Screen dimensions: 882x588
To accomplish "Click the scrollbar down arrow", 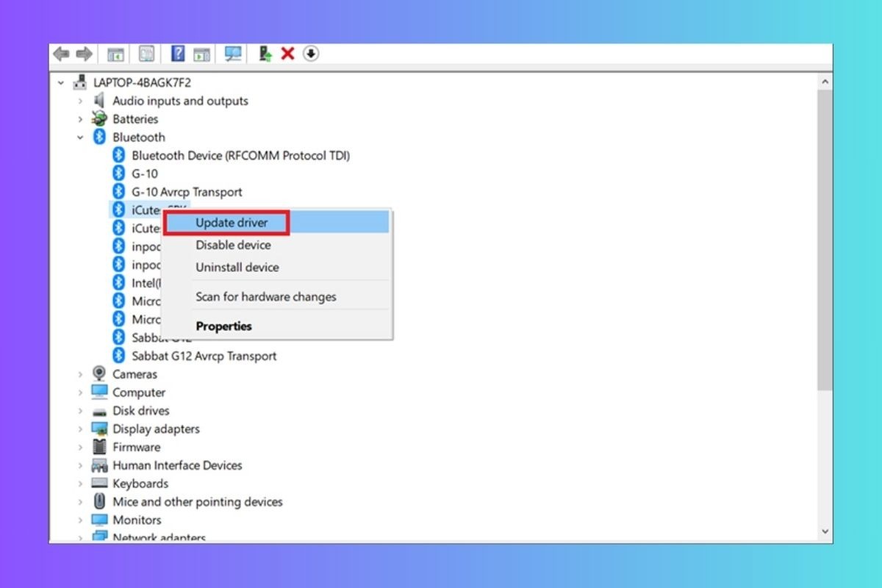I will click(824, 529).
